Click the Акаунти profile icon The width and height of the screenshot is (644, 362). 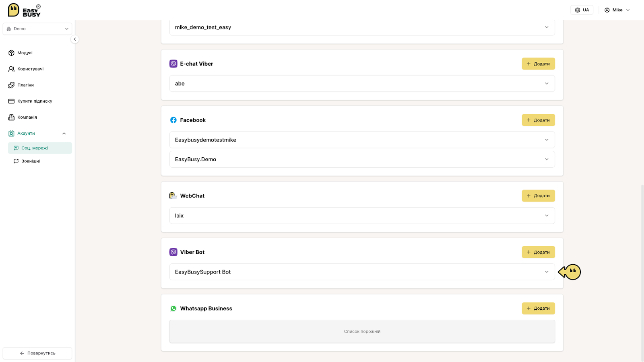pos(11,134)
